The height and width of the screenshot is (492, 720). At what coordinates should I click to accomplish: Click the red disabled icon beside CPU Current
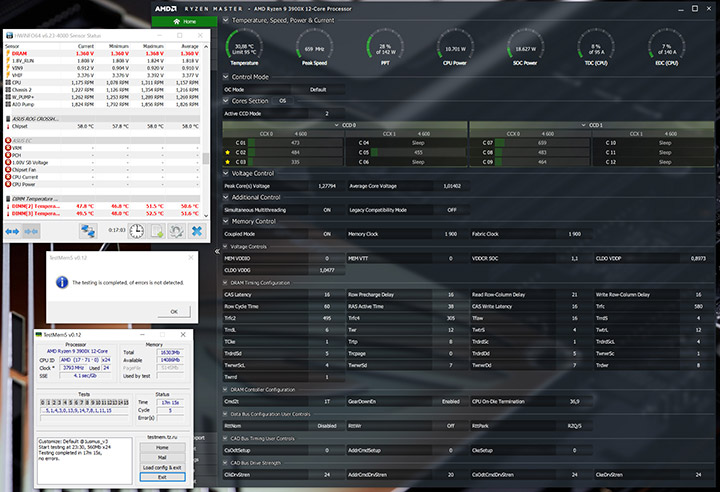pyautogui.click(x=8, y=177)
